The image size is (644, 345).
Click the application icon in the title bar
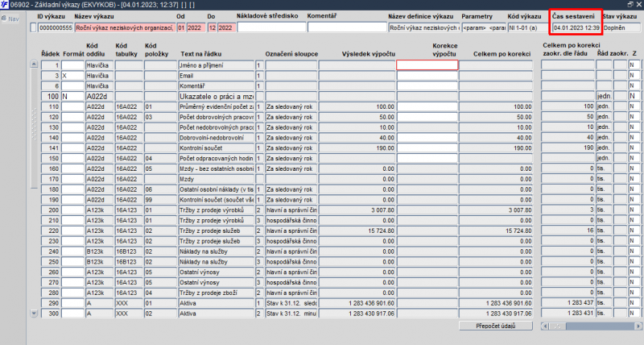[x=5, y=5]
